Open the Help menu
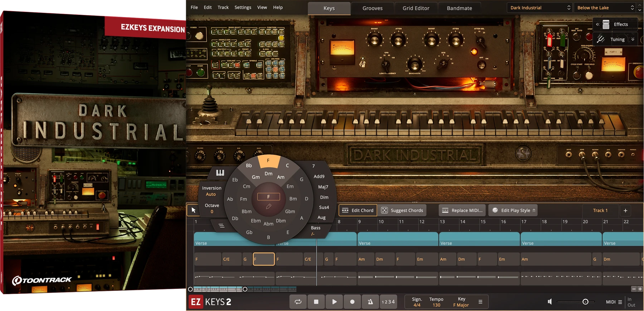644x311 pixels. (x=278, y=7)
